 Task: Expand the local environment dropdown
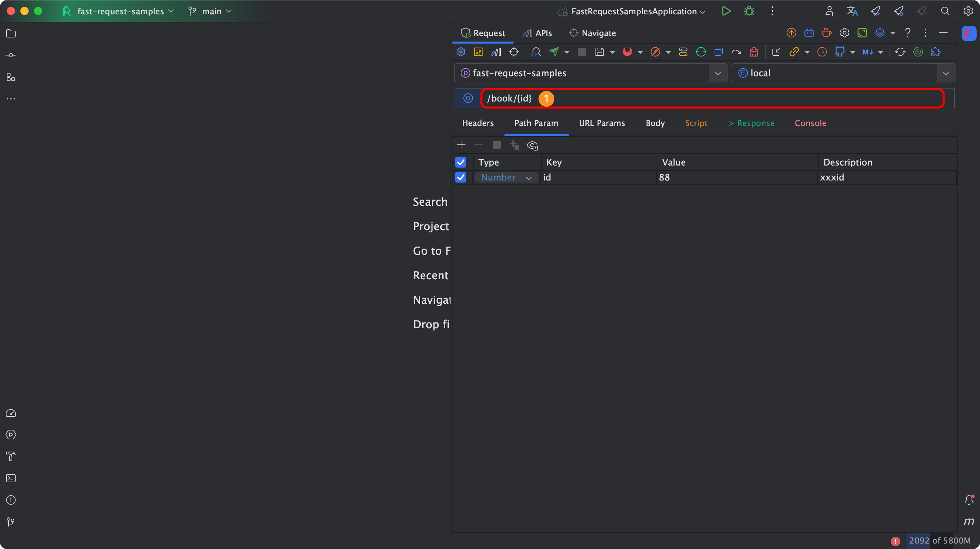946,73
